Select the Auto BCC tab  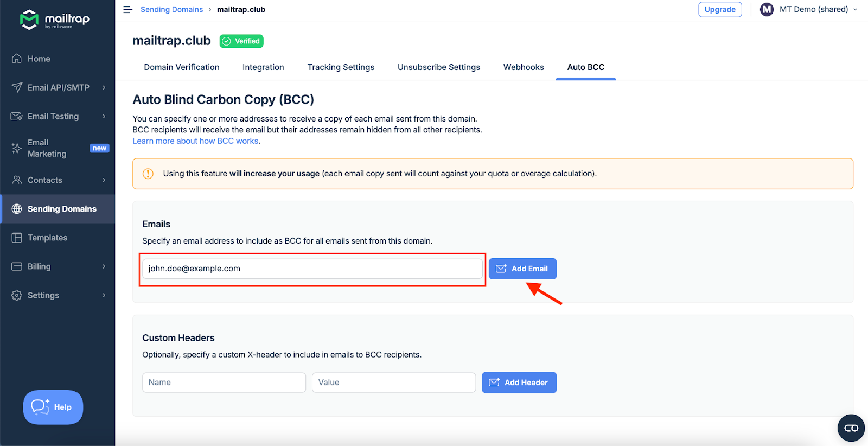(586, 67)
